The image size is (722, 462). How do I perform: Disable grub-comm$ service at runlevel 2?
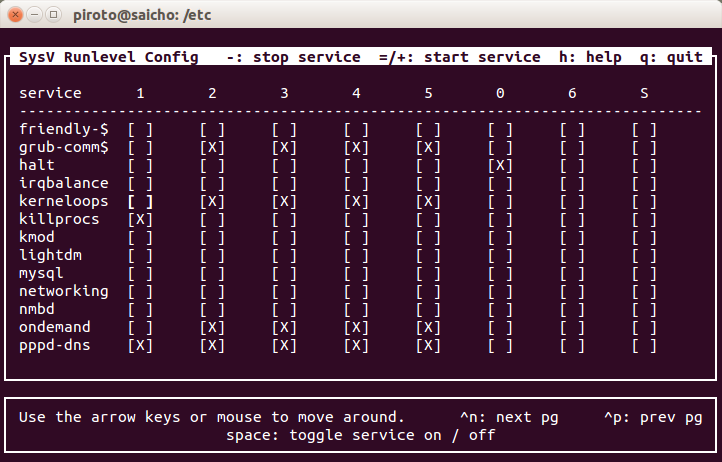coord(213,147)
